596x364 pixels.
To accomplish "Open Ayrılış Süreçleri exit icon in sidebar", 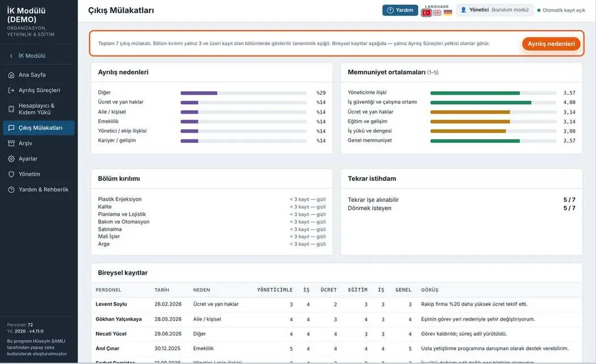I will [11, 90].
